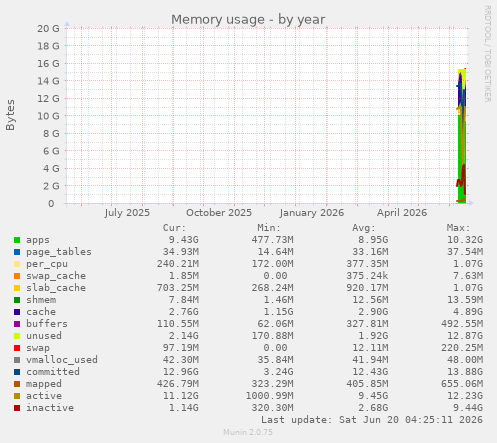Click the brown mapped legend swatch
The image size is (497, 443).
pyautogui.click(x=17, y=384)
